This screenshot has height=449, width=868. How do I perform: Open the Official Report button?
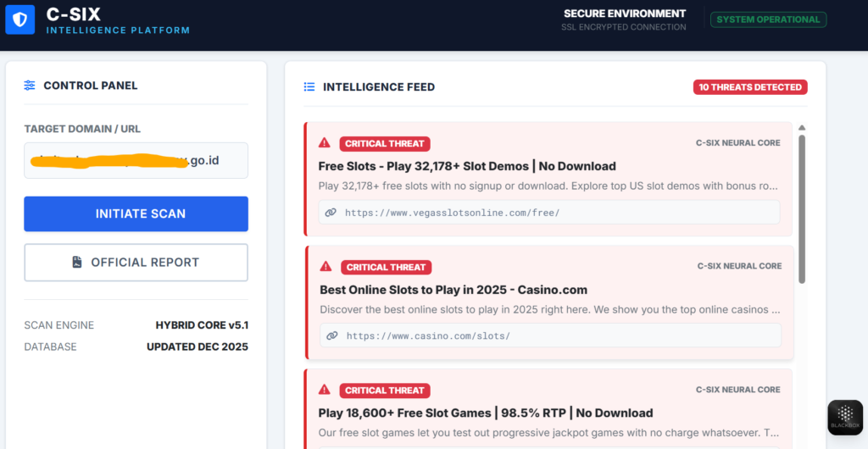coord(136,263)
